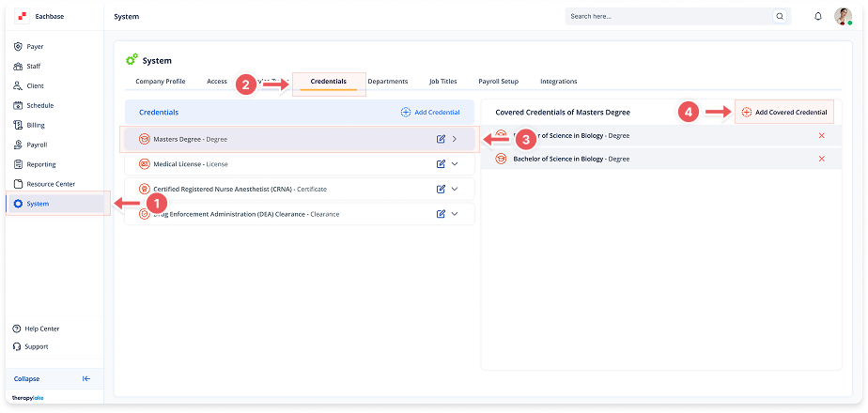Expand the CRNA certificate row chevron

(455, 189)
